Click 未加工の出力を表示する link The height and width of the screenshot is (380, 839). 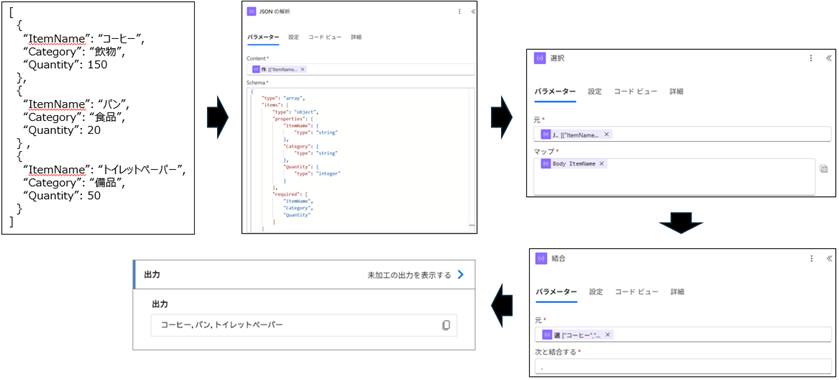pyautogui.click(x=409, y=275)
